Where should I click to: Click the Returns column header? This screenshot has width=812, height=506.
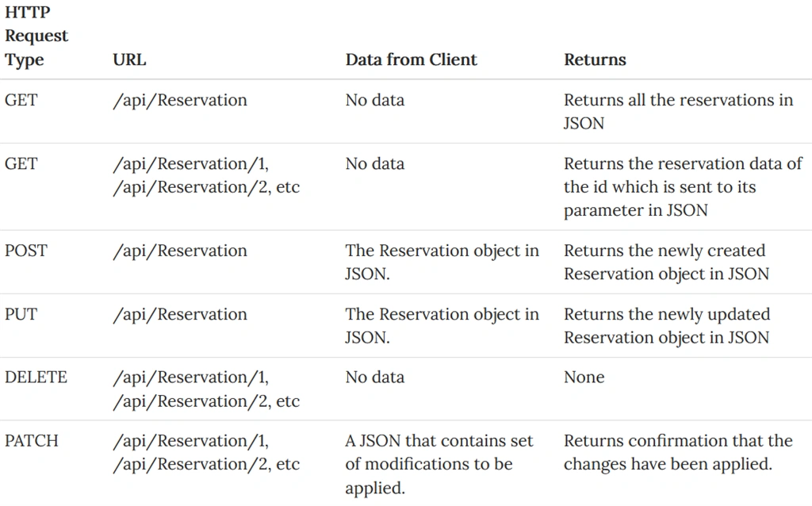coord(595,59)
